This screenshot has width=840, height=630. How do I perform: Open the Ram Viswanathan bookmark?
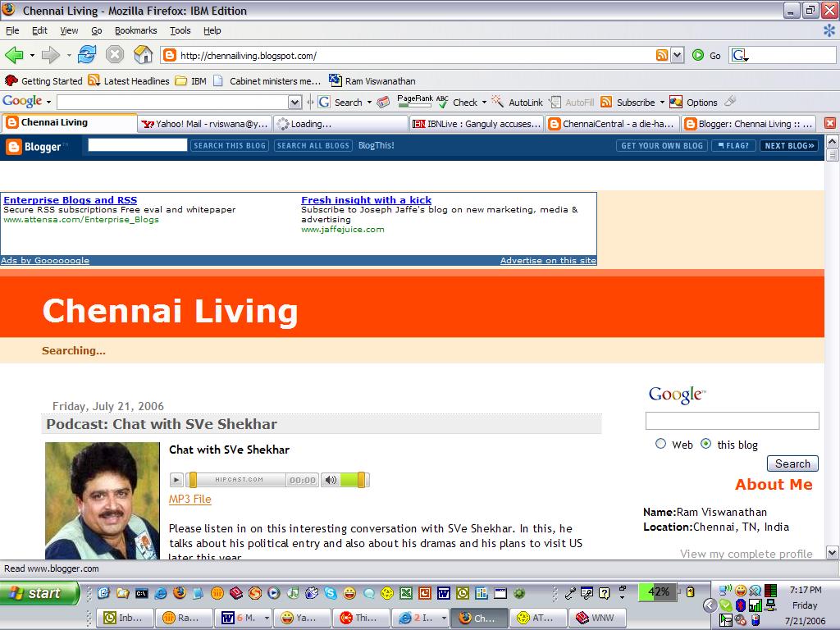pos(372,81)
